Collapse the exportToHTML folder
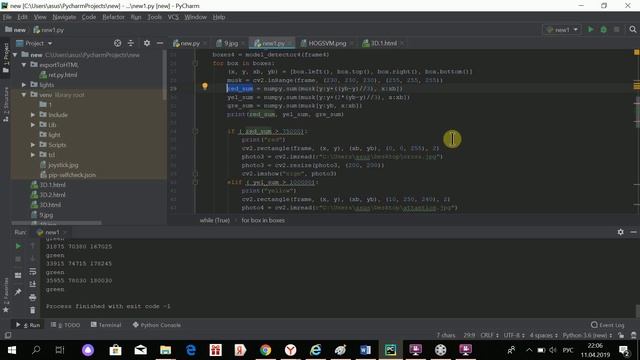 point(24,65)
